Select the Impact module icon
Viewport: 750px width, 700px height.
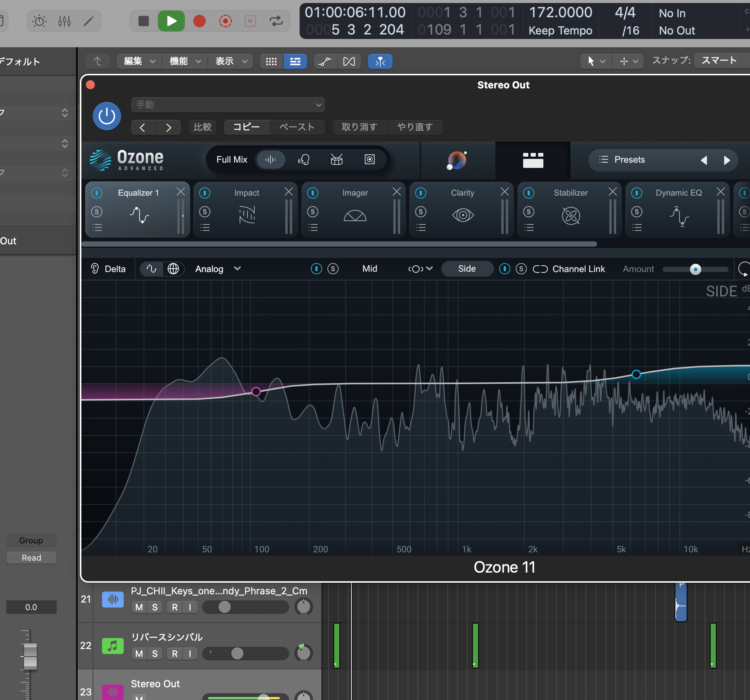247,215
